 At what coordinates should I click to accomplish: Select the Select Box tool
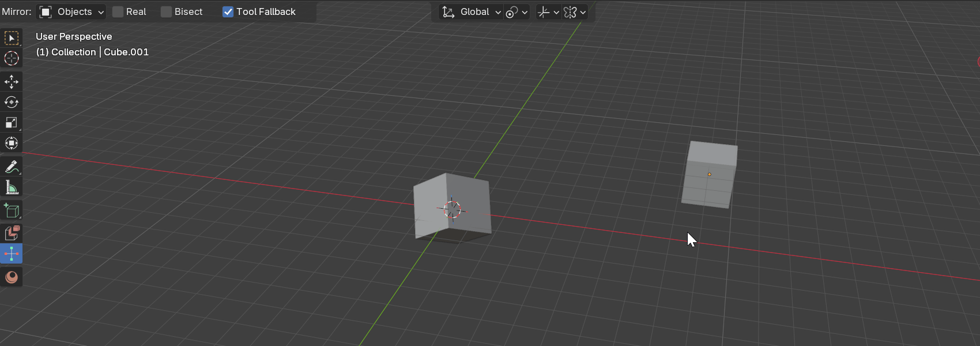pyautogui.click(x=12, y=38)
